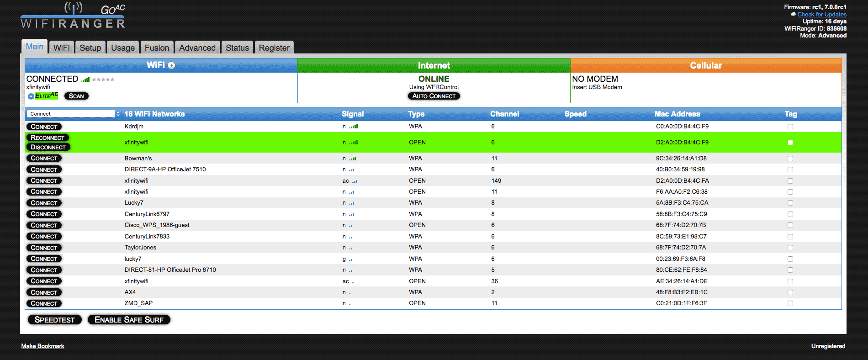
Task: Open the Register tab
Action: click(x=274, y=48)
